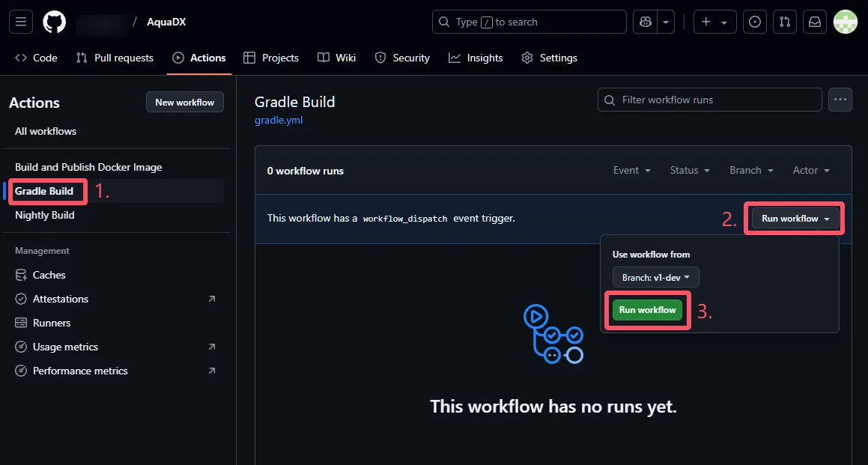The image size is (868, 465).
Task: Open the three-dot workflow options menu
Action: pos(840,100)
